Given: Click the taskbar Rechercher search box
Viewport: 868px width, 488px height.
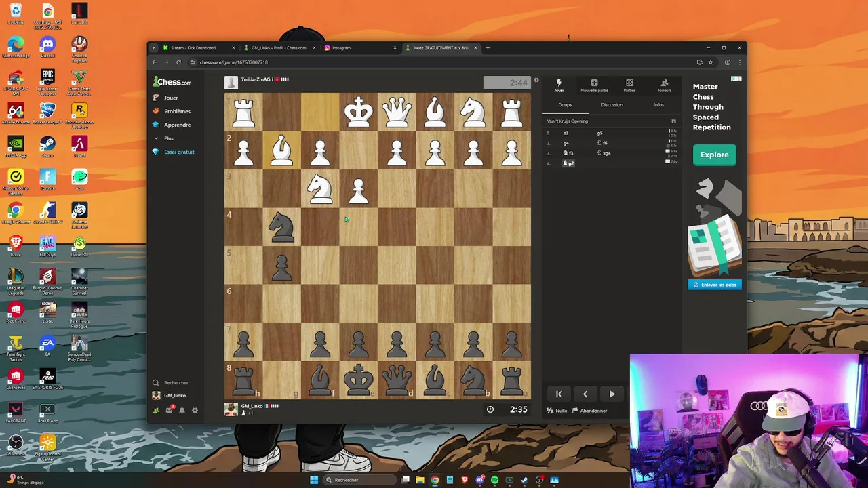Looking at the screenshot, I should pyautogui.click(x=359, y=480).
